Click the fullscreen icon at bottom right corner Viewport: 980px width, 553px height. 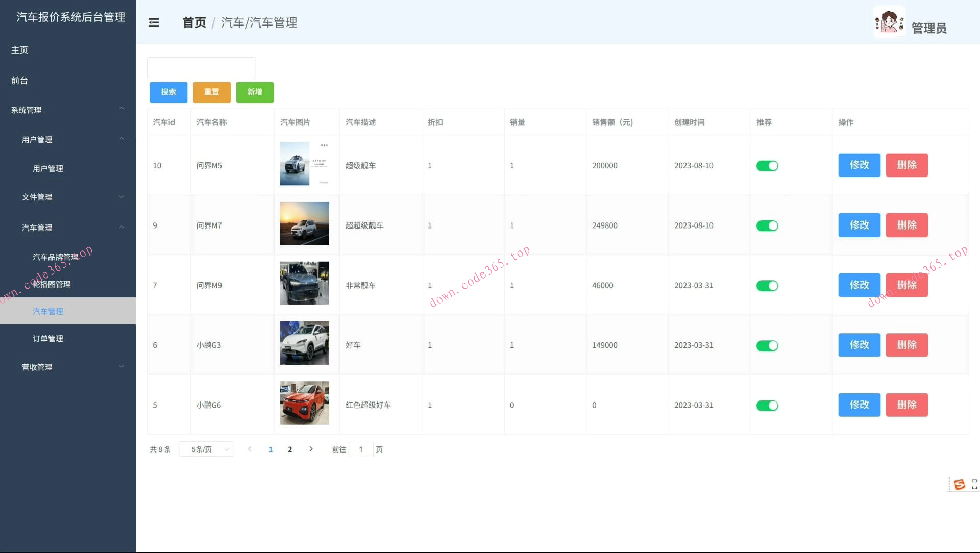pyautogui.click(x=975, y=484)
